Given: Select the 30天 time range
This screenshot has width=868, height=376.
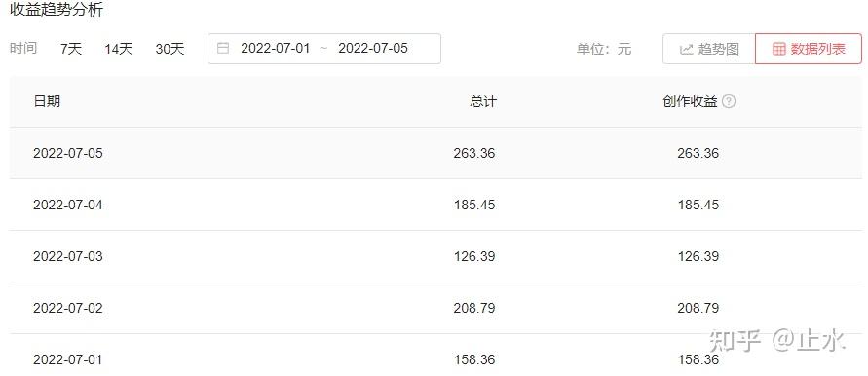Looking at the screenshot, I should 170,49.
